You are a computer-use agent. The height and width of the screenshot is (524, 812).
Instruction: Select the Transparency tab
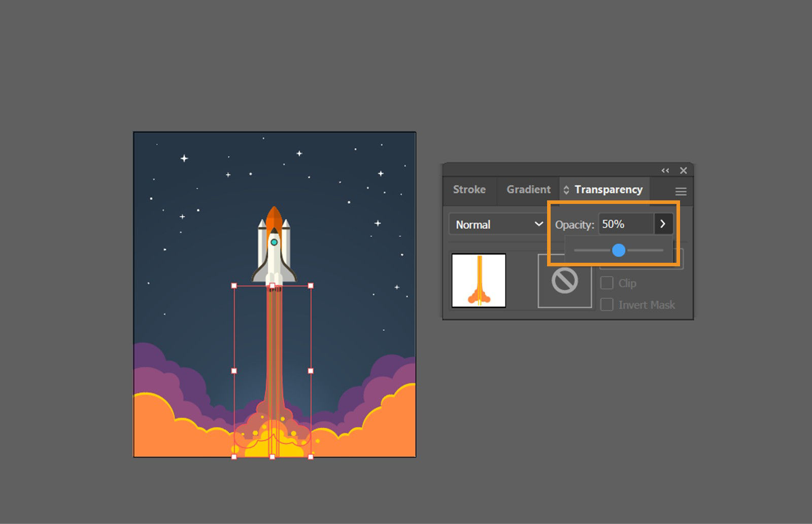point(608,190)
